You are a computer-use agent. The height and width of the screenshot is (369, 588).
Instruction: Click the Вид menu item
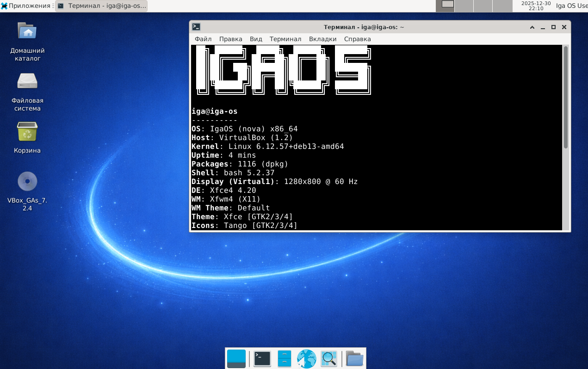[x=256, y=39]
